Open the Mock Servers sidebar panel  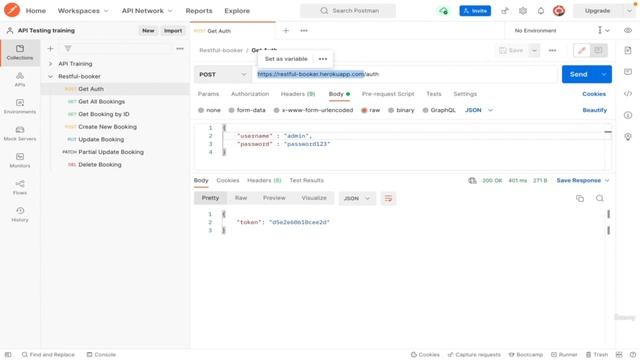pyautogui.click(x=20, y=133)
